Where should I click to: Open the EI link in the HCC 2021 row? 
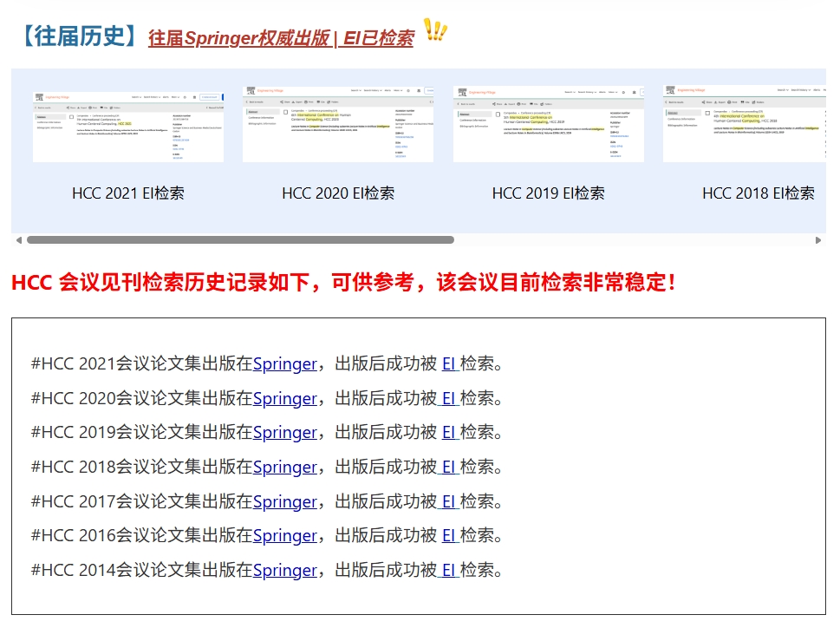tap(450, 363)
